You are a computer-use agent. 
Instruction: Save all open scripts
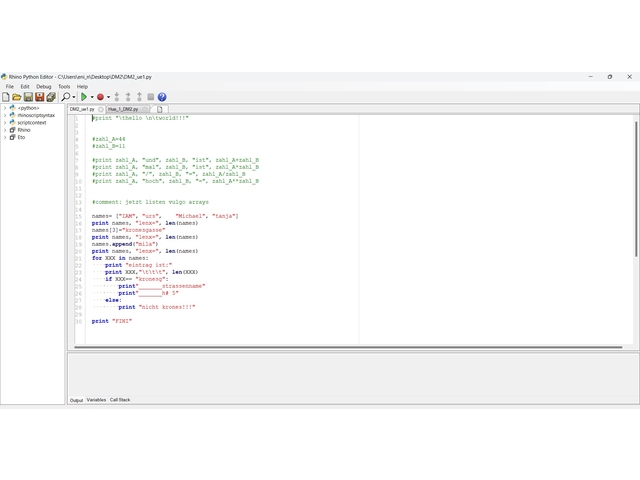coord(51,97)
